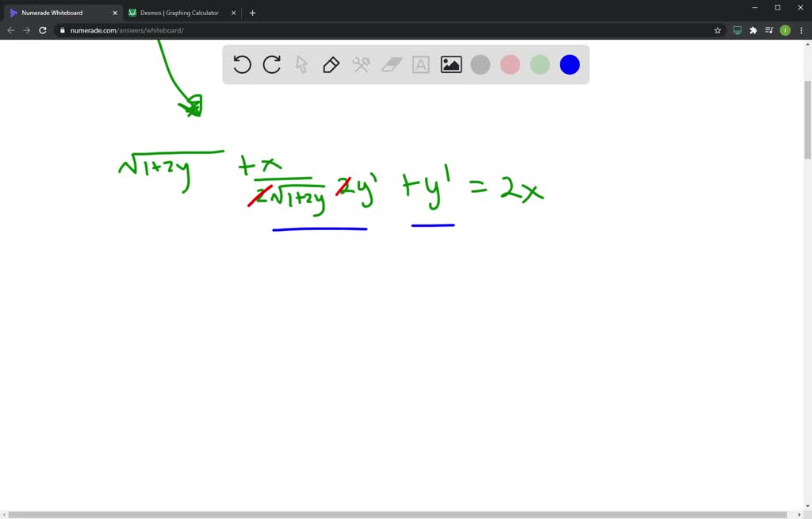Screen dimensions: 812x519
Task: Select the pen drawing tool
Action: click(x=331, y=64)
